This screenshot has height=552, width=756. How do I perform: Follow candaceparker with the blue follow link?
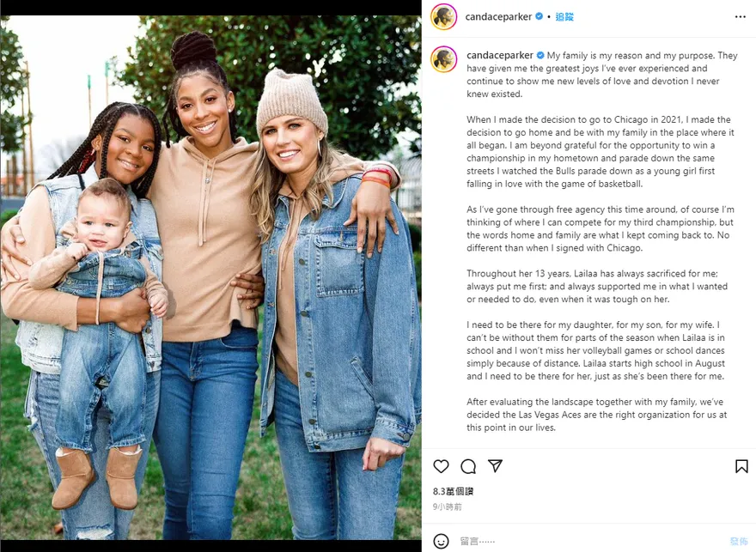[x=564, y=17]
